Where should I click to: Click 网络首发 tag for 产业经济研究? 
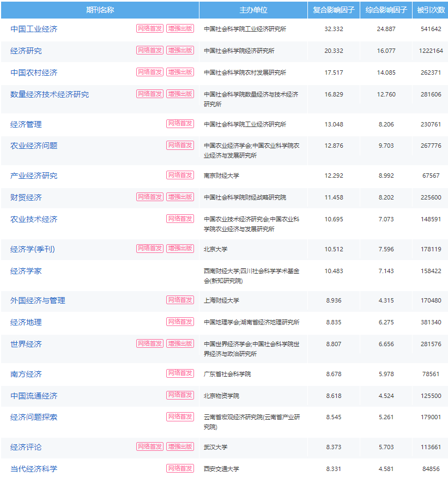[x=180, y=175]
